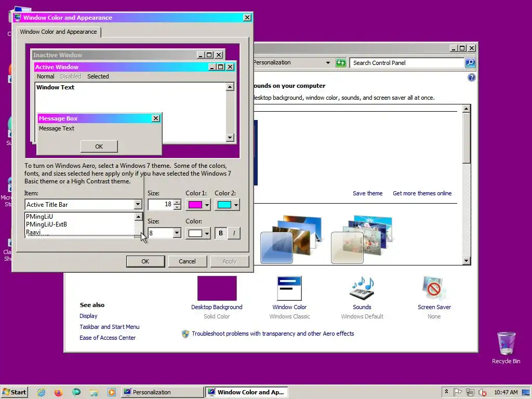Open Recycle Bin on the desktop

[x=506, y=348]
